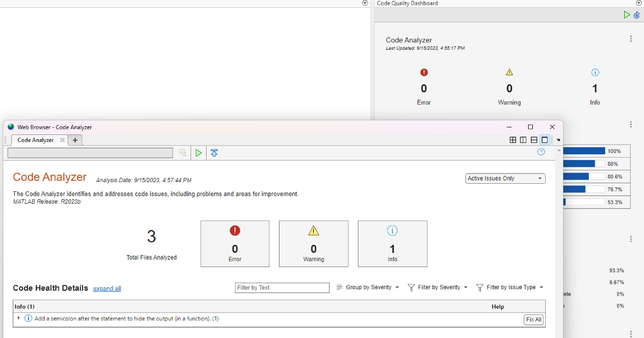
Task: Select the single-pane layout icon
Action: (545, 140)
